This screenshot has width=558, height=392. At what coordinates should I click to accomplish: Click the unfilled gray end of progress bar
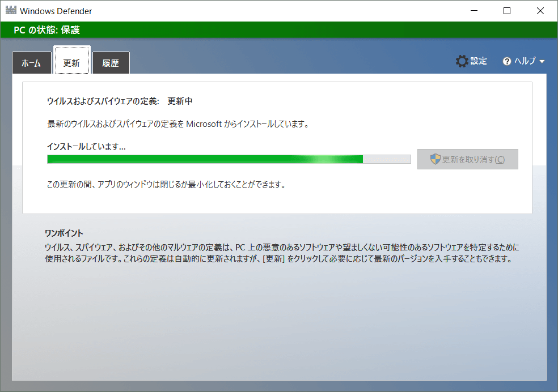[x=387, y=159]
